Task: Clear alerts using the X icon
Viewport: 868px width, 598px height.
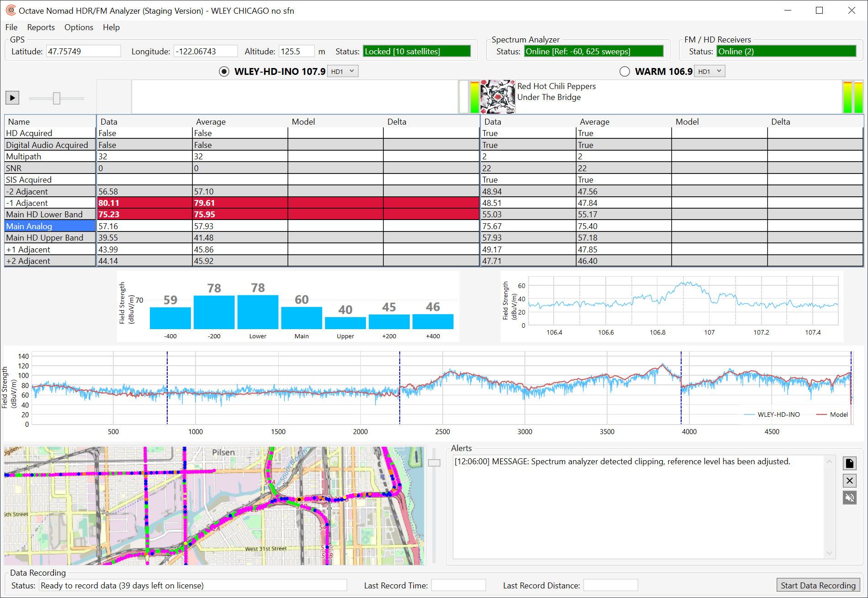Action: [849, 481]
